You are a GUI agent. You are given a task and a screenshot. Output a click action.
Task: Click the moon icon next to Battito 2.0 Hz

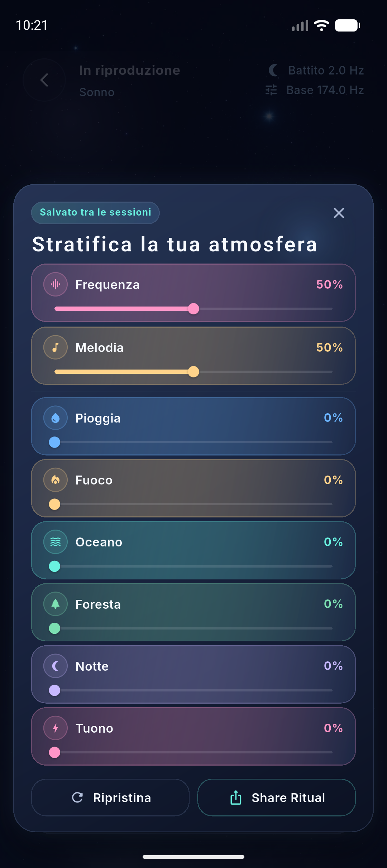tap(272, 70)
